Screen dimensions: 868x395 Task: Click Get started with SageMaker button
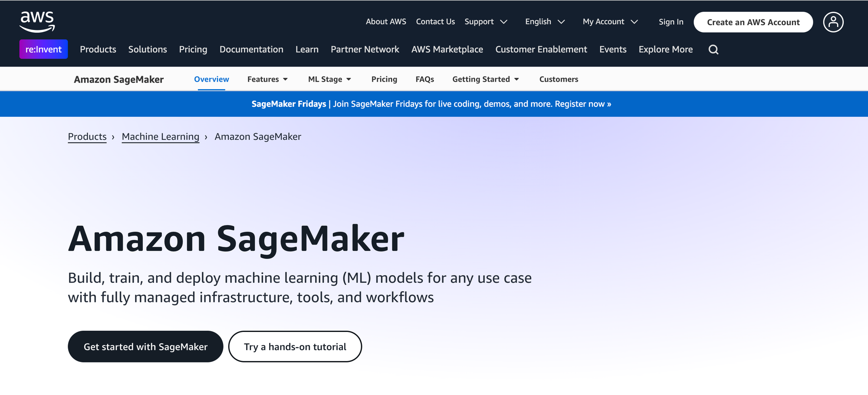pyautogui.click(x=145, y=346)
